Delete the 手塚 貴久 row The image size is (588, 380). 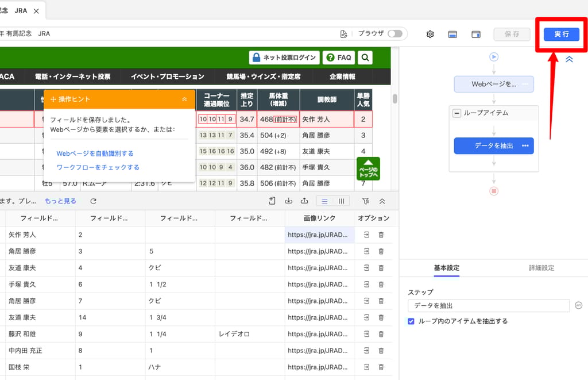click(381, 284)
